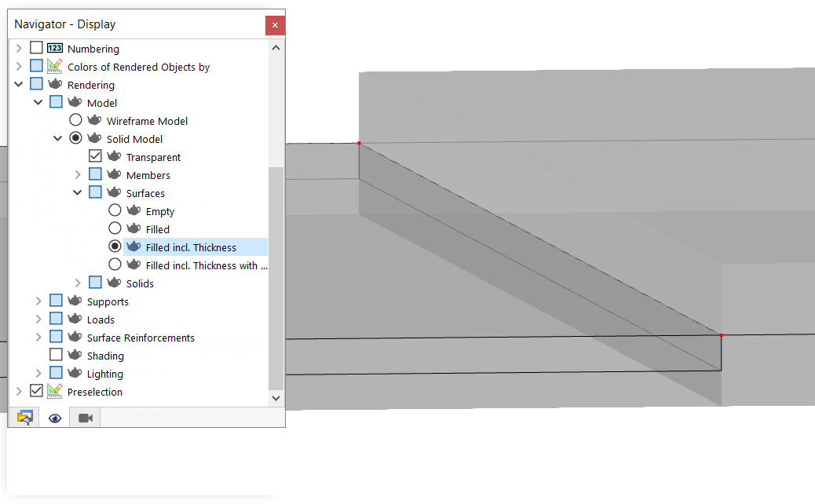The image size is (815, 504).
Task: Click the teapot icon beside Filled
Action: [x=133, y=228]
